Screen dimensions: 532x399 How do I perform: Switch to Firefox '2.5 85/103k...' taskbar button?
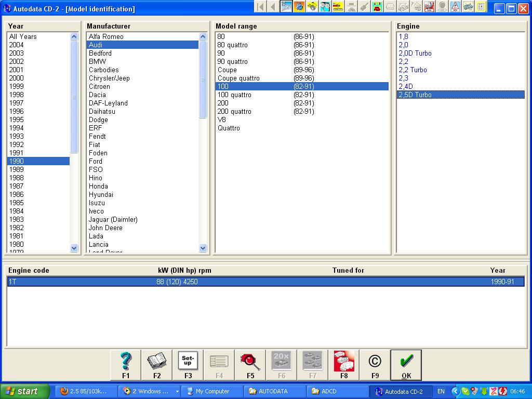coord(87,391)
